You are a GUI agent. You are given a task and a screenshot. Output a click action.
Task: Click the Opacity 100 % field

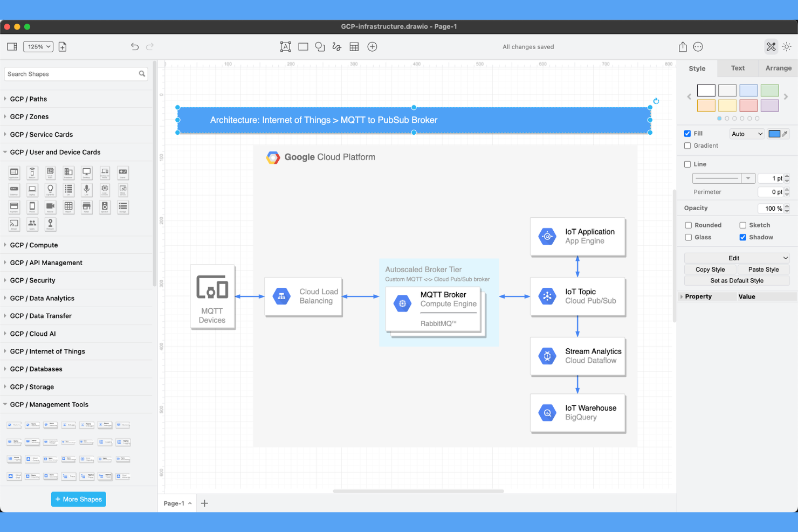(x=771, y=209)
